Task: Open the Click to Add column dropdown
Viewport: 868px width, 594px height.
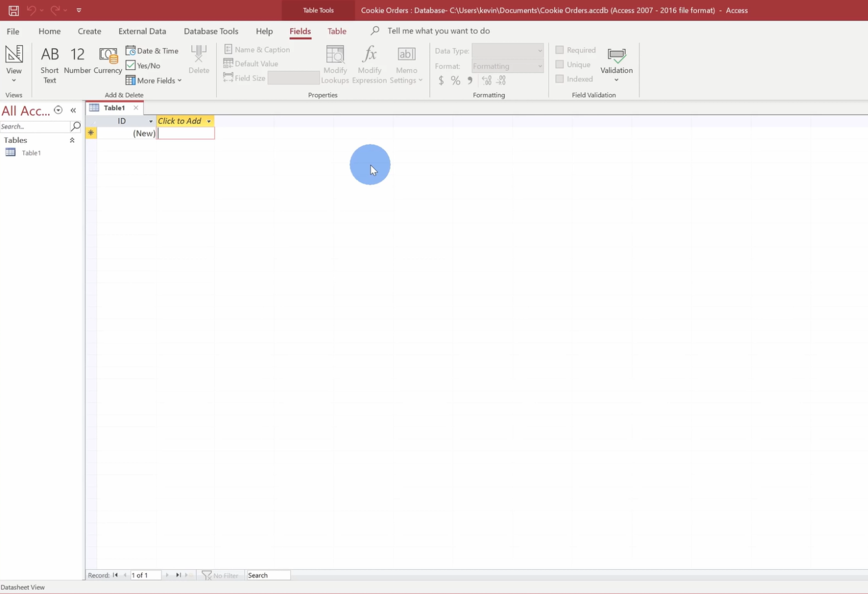Action: point(209,121)
